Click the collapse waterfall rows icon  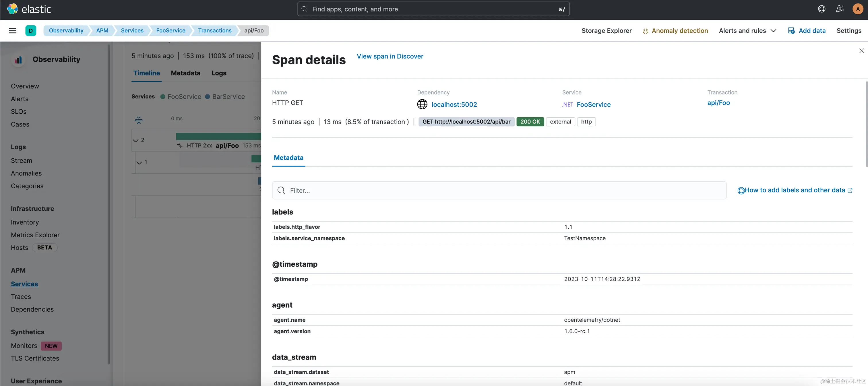click(139, 120)
